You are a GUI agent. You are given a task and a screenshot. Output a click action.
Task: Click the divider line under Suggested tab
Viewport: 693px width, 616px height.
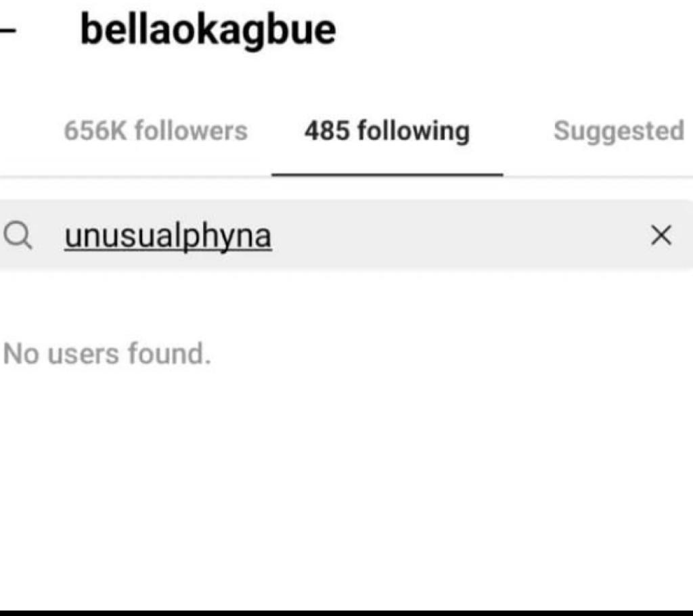point(598,177)
